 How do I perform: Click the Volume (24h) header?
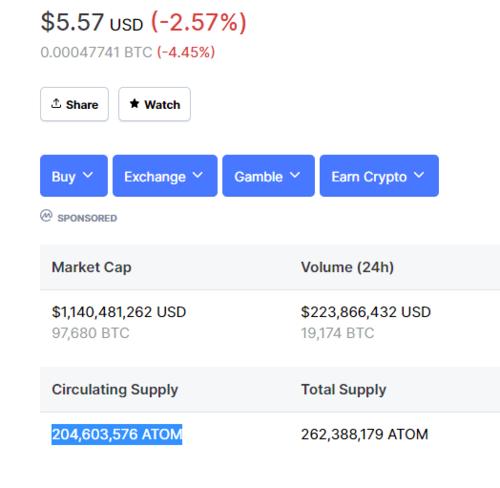[x=348, y=267]
